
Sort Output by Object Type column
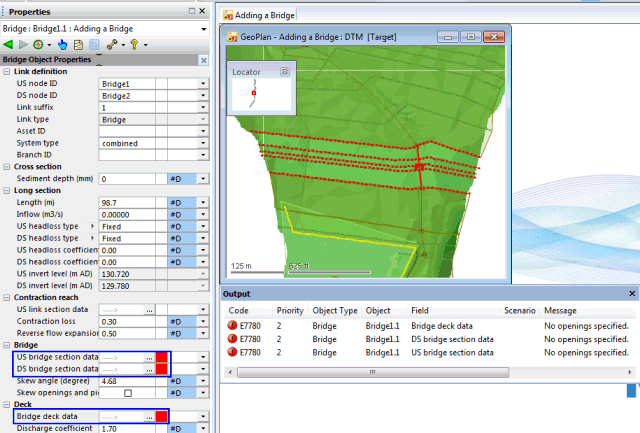[x=335, y=311]
